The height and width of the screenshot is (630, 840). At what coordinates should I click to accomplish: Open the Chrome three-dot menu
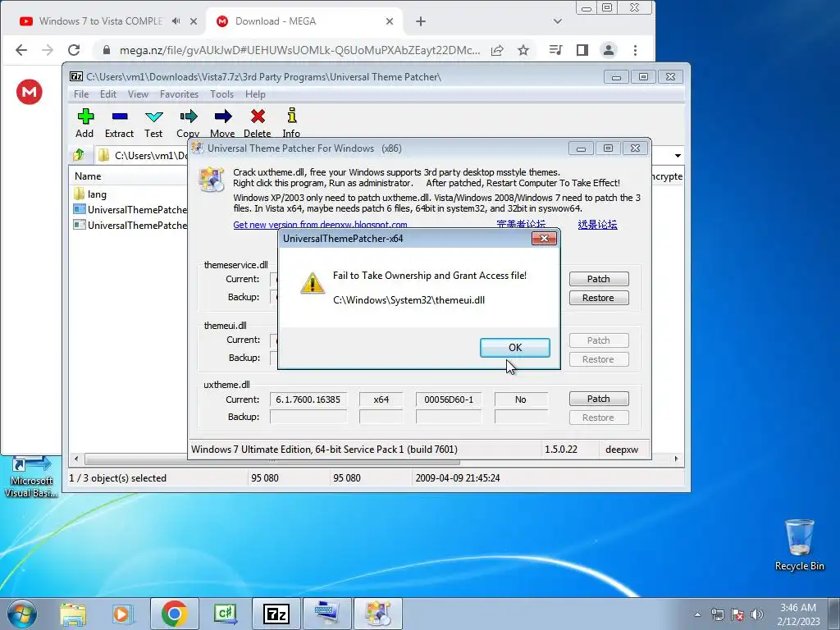click(x=636, y=50)
